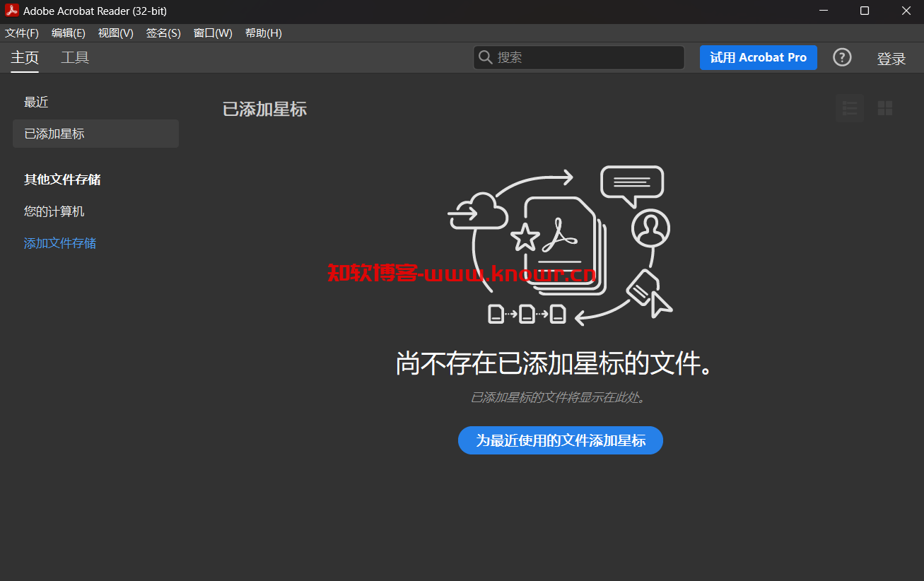Screen dimensions: 924x581
Task: Close the Acrobat Reader window
Action: point(906,11)
